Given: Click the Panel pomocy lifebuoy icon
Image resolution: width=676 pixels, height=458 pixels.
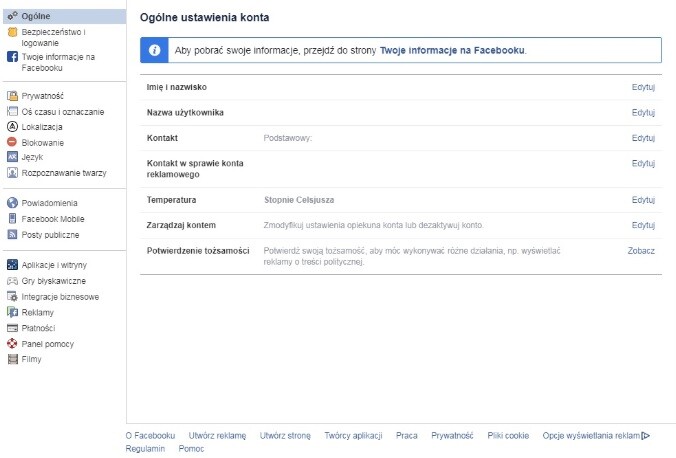Looking at the screenshot, I should (x=12, y=343).
